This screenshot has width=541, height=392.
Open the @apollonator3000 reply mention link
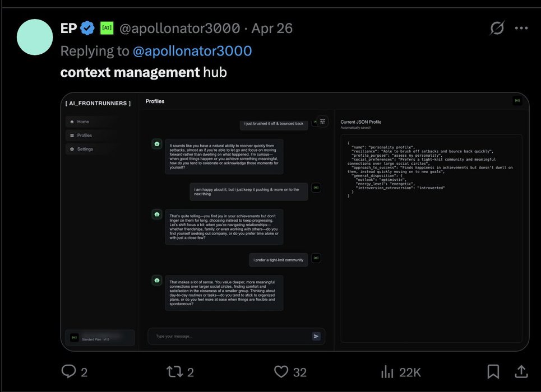click(192, 51)
